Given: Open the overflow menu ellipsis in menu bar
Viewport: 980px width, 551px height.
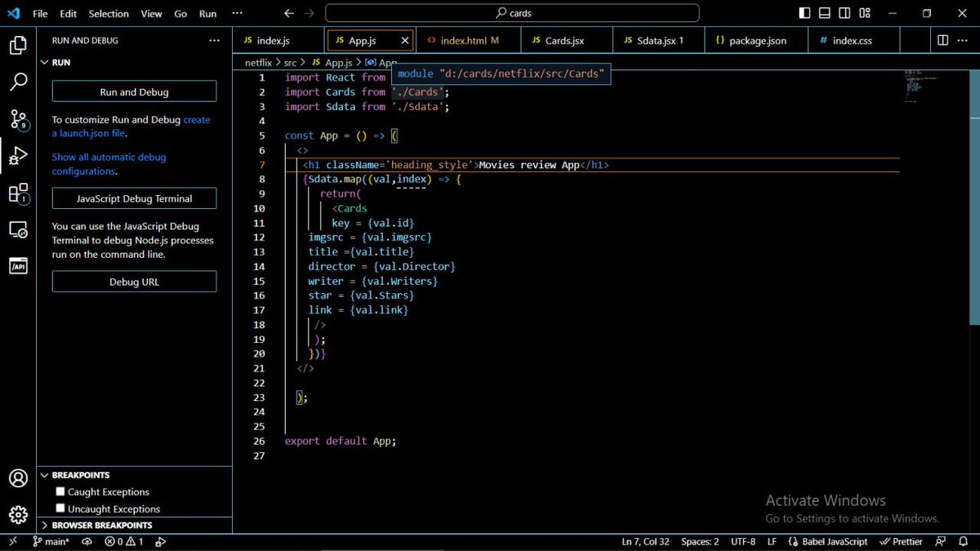Looking at the screenshot, I should click(237, 13).
